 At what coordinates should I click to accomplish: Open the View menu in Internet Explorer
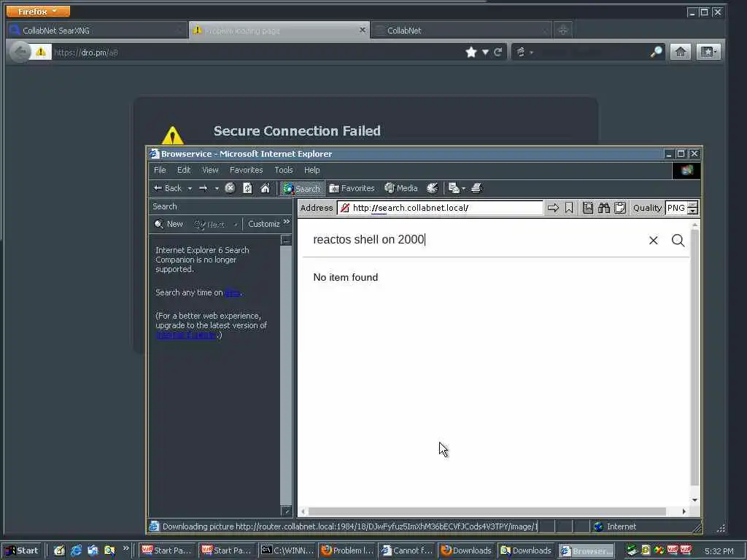210,170
